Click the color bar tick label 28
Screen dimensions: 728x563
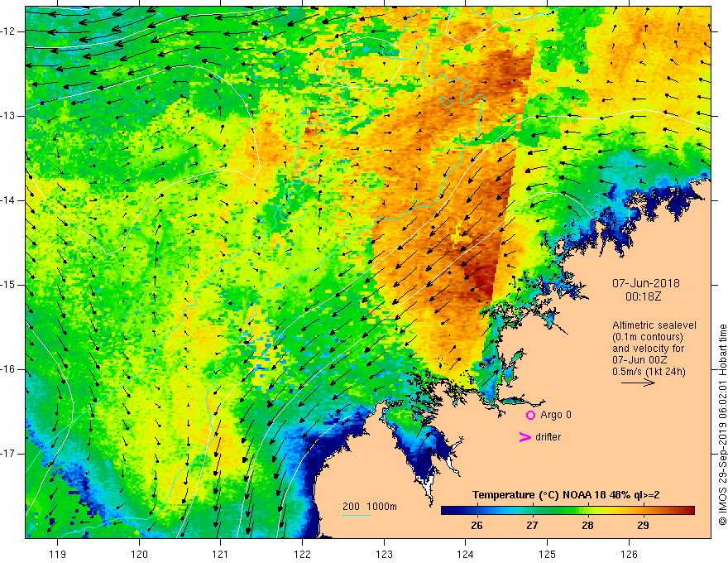pyautogui.click(x=587, y=526)
